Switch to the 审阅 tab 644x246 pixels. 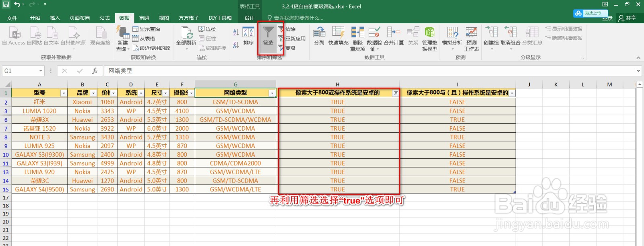[x=144, y=18]
